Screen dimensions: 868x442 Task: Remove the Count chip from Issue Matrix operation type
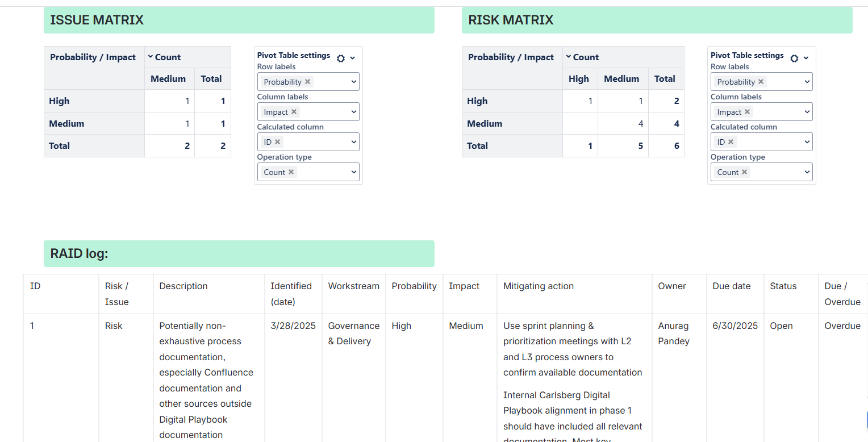coord(290,172)
